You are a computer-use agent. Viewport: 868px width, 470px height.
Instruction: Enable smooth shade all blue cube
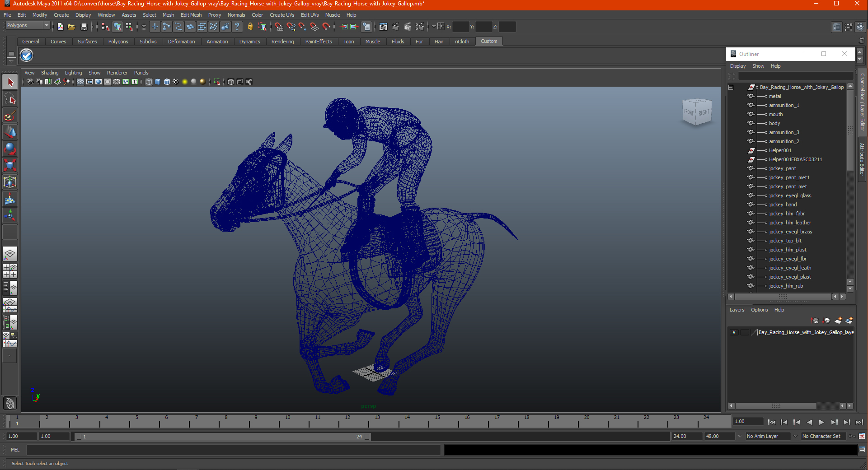tap(158, 82)
